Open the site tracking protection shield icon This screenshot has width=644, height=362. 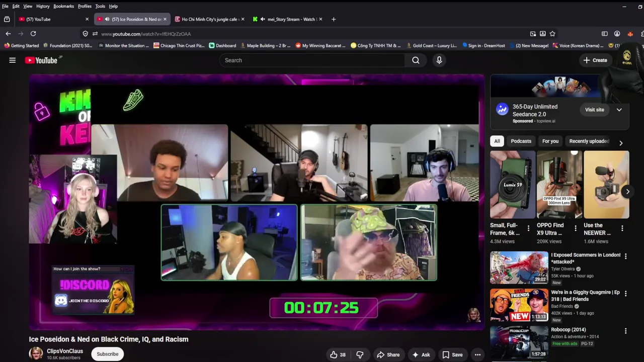[x=85, y=34]
